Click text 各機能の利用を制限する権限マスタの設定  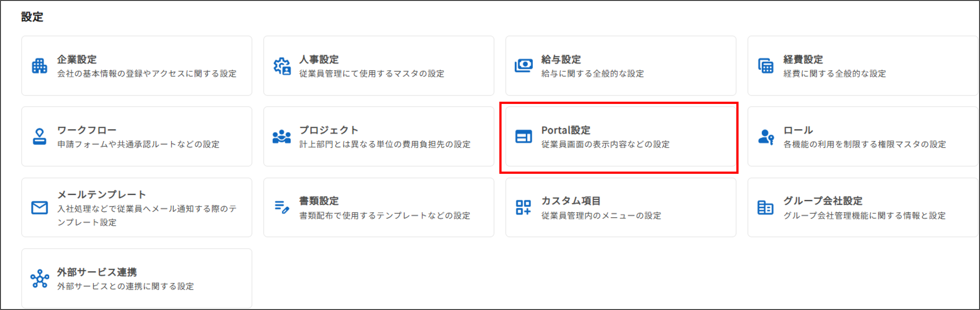[865, 145]
